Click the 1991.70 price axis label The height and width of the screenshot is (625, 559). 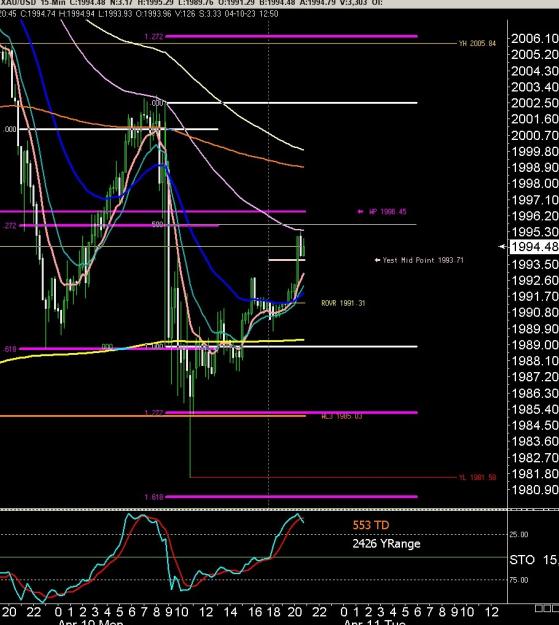click(x=535, y=296)
